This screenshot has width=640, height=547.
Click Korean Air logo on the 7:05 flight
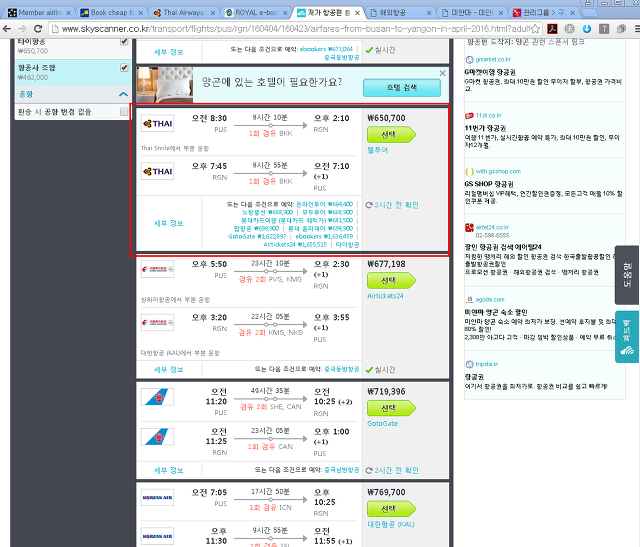157,497
